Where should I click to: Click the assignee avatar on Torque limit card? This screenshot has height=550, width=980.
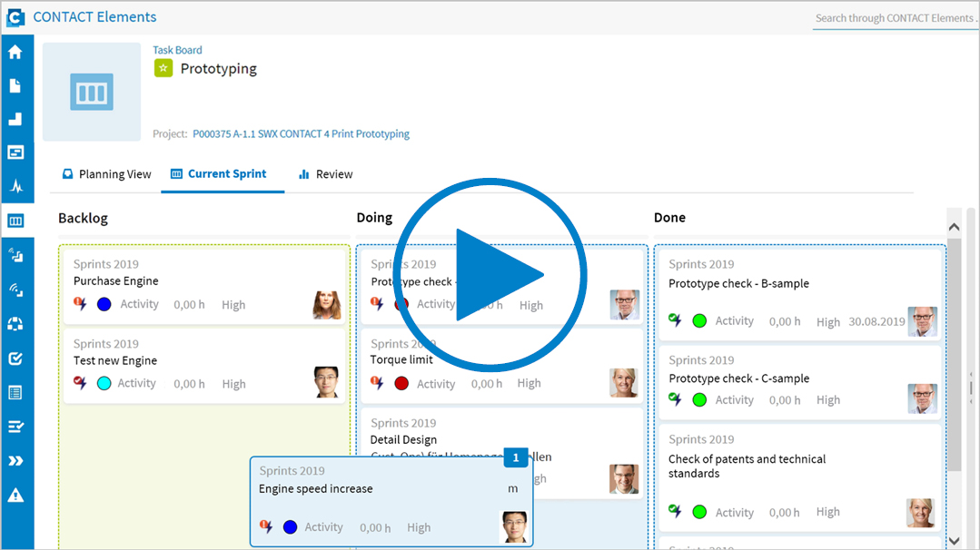(624, 383)
